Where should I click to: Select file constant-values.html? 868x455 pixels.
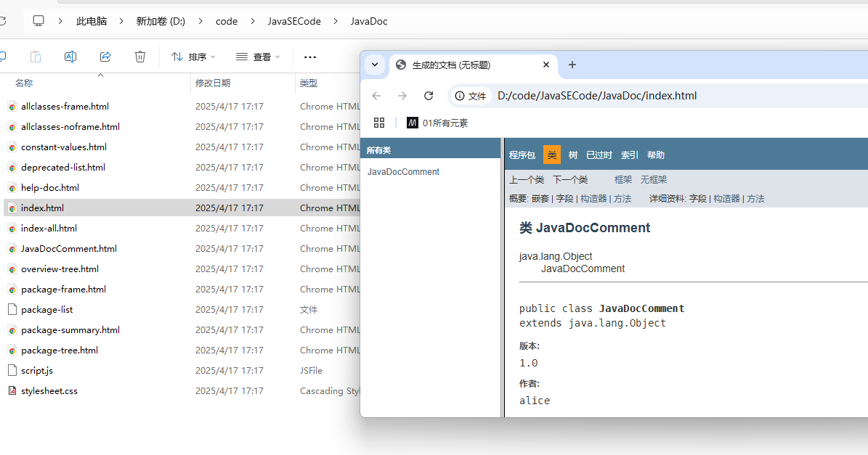(x=64, y=147)
